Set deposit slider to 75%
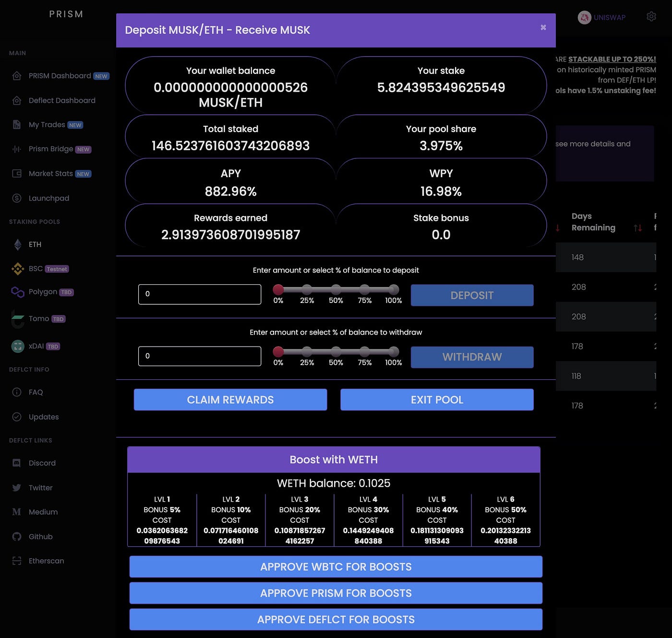The width and height of the screenshot is (672, 638). coord(364,289)
